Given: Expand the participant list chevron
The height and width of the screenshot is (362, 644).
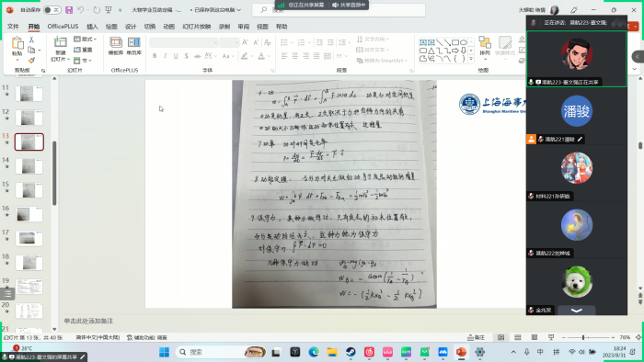Looking at the screenshot, I should [577, 311].
